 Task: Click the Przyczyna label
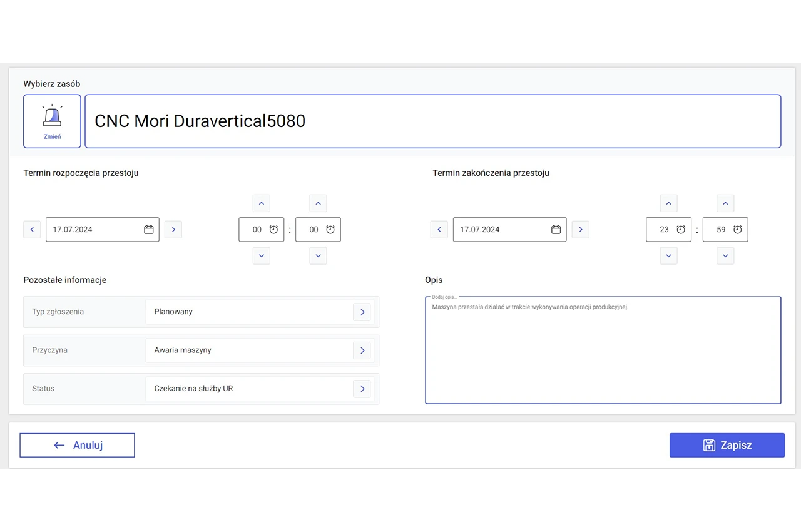49,350
